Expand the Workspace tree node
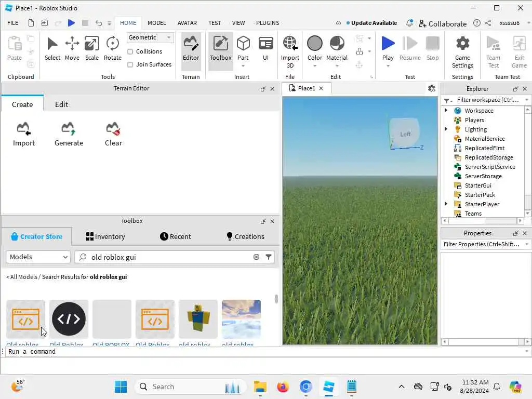532x399 pixels. click(x=446, y=110)
